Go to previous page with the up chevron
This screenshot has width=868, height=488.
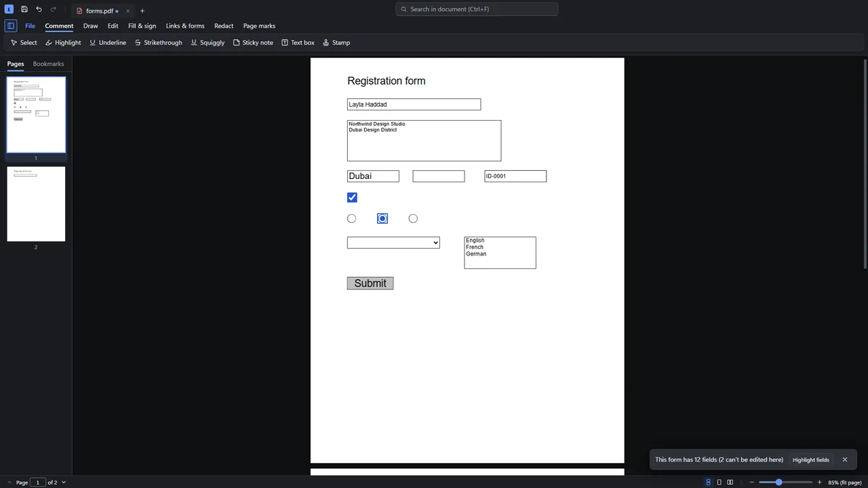tap(9, 483)
